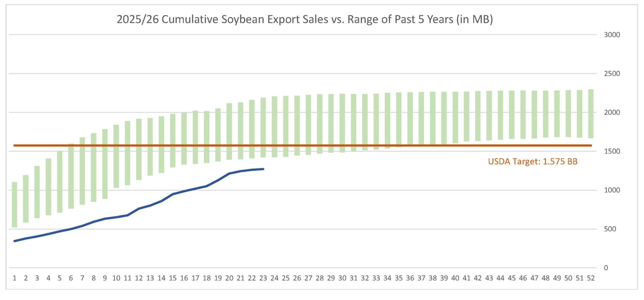The width and height of the screenshot is (644, 300).
Task: Click the end of the blue line at week 23
Action: coord(263,169)
